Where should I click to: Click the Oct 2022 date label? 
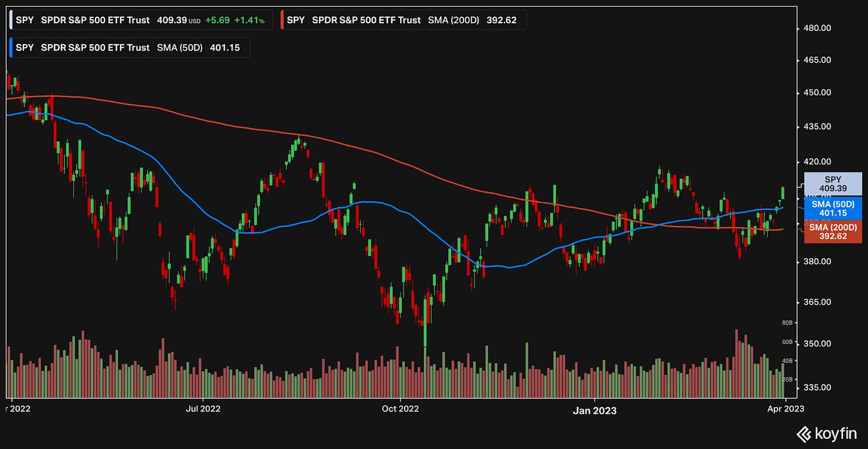point(401,409)
